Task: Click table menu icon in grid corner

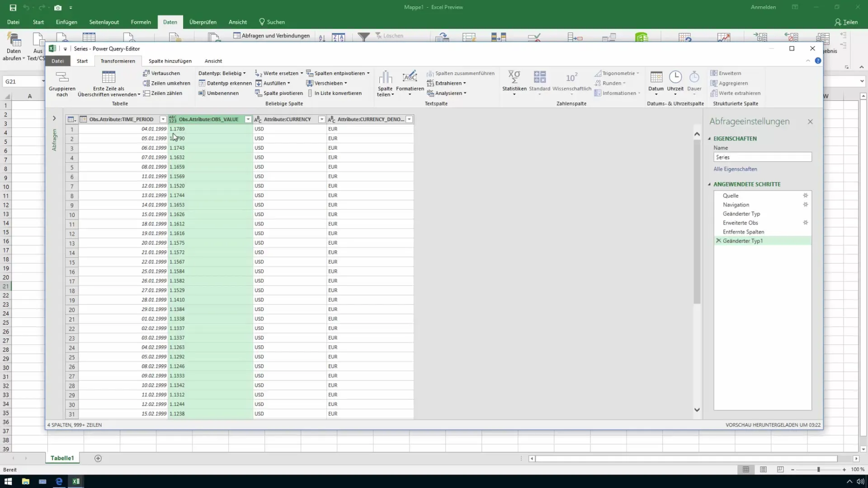Action: pyautogui.click(x=71, y=119)
